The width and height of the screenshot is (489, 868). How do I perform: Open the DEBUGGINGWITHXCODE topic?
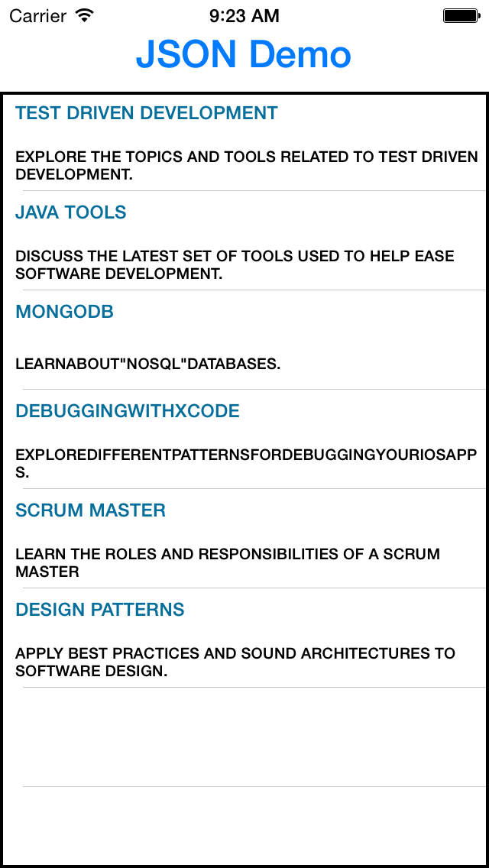click(127, 411)
